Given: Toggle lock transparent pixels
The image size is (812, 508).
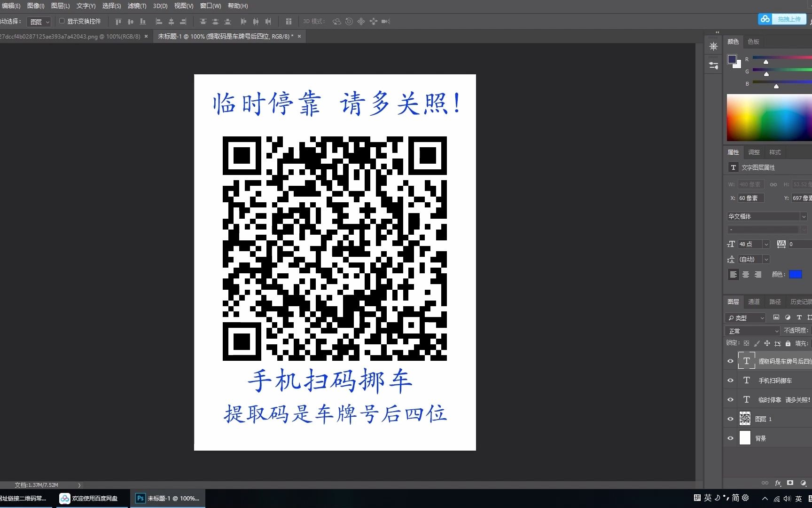Looking at the screenshot, I should click(x=746, y=343).
